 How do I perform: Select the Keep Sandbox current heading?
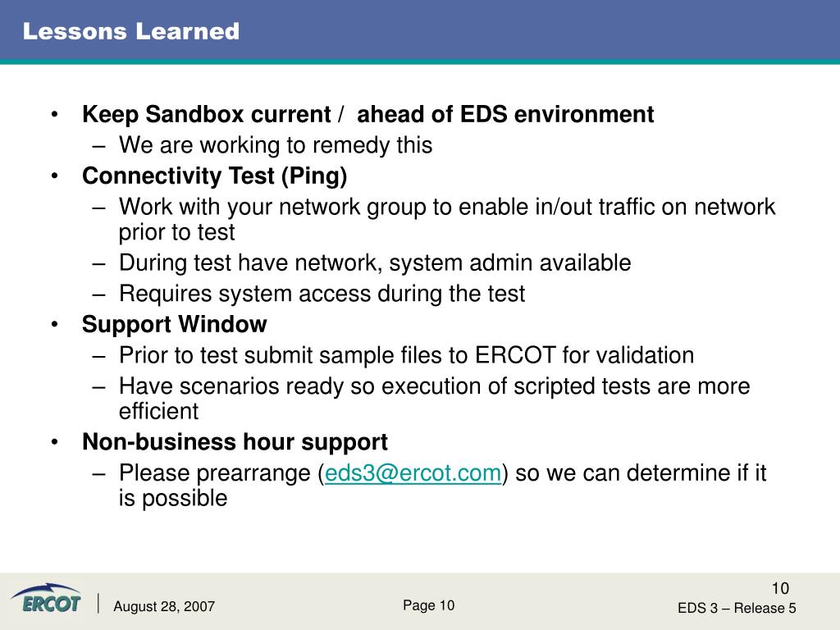[x=367, y=114]
